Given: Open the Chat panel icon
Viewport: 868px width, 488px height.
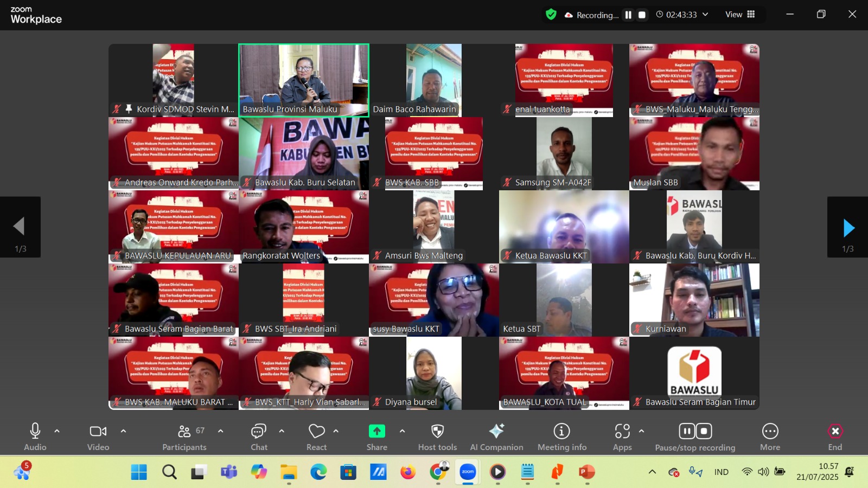Looking at the screenshot, I should coord(259,432).
